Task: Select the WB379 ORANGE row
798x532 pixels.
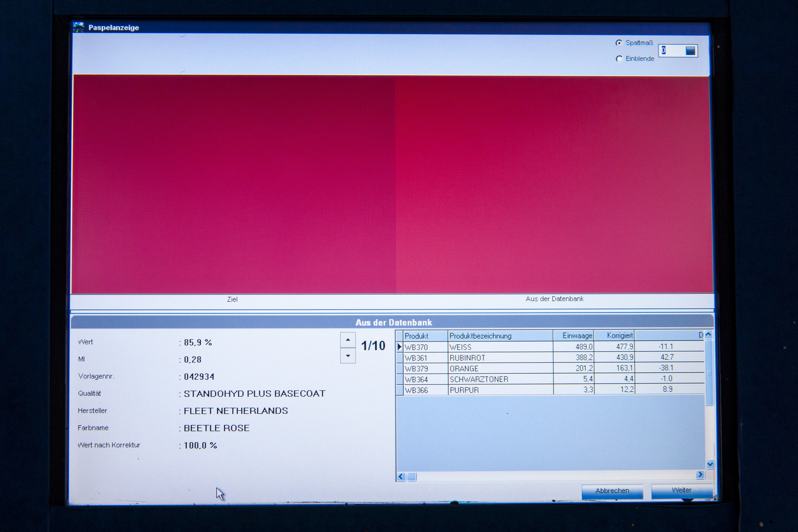Action: tap(464, 369)
